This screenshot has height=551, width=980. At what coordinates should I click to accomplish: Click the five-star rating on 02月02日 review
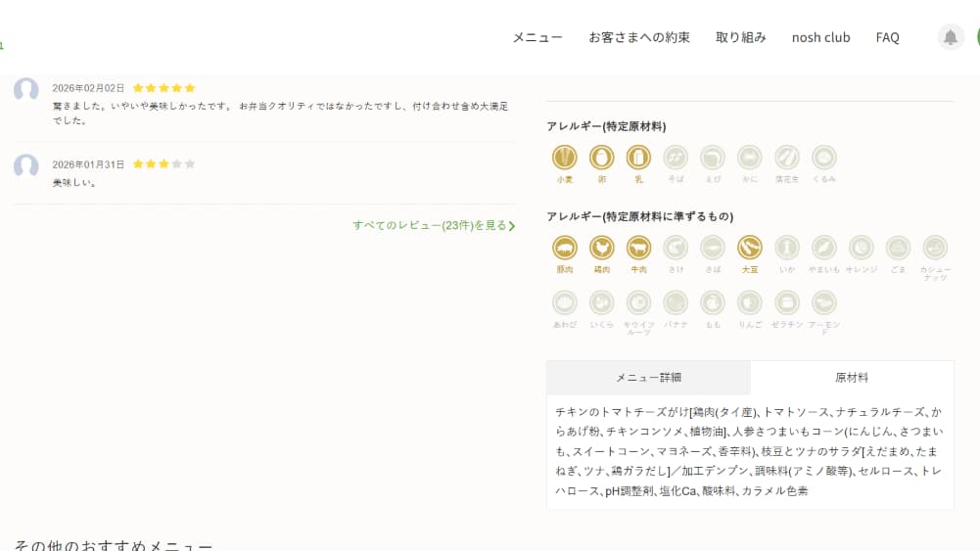coord(163,88)
